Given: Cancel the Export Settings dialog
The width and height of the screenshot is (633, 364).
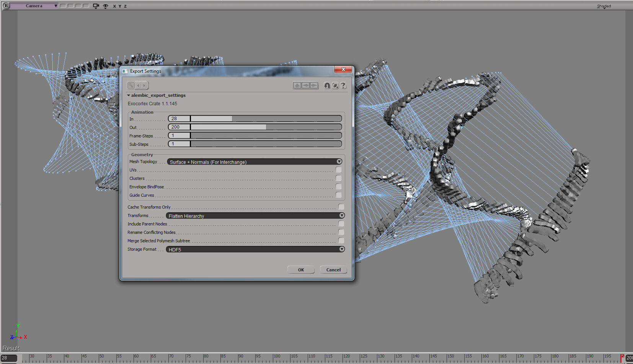Looking at the screenshot, I should click(333, 269).
